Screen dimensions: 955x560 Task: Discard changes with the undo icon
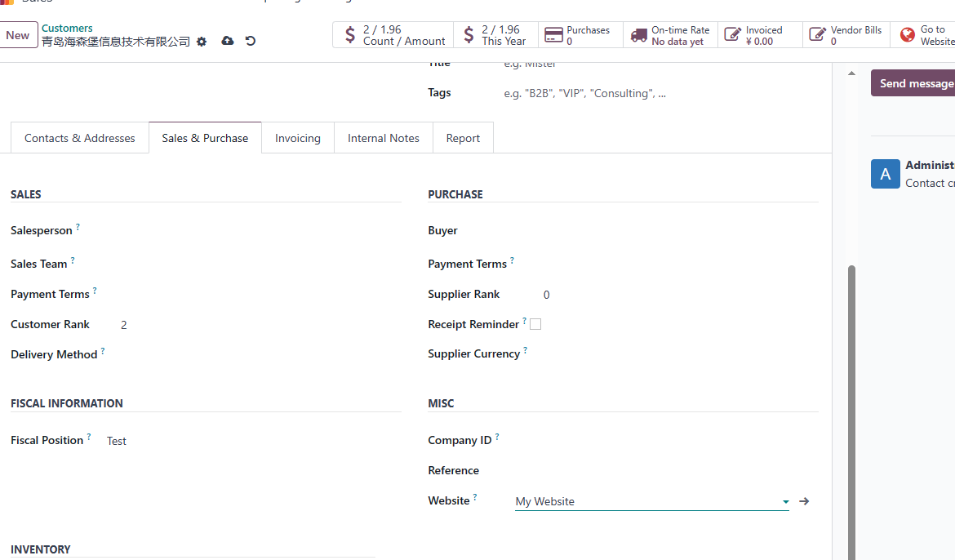[251, 41]
